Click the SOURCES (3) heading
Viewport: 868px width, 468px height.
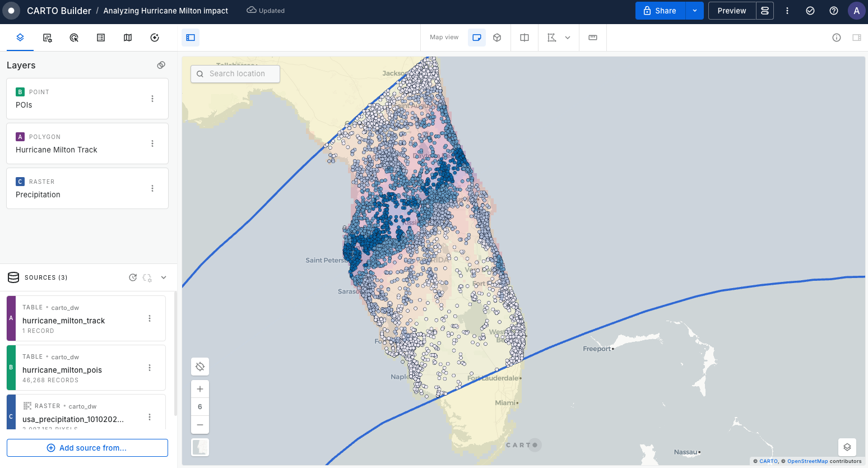point(46,277)
